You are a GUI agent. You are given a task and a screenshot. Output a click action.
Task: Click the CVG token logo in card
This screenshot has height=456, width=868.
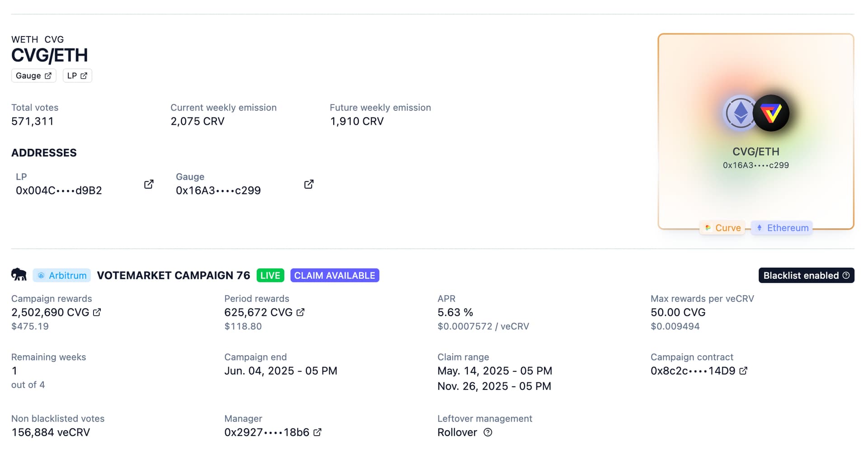click(771, 113)
